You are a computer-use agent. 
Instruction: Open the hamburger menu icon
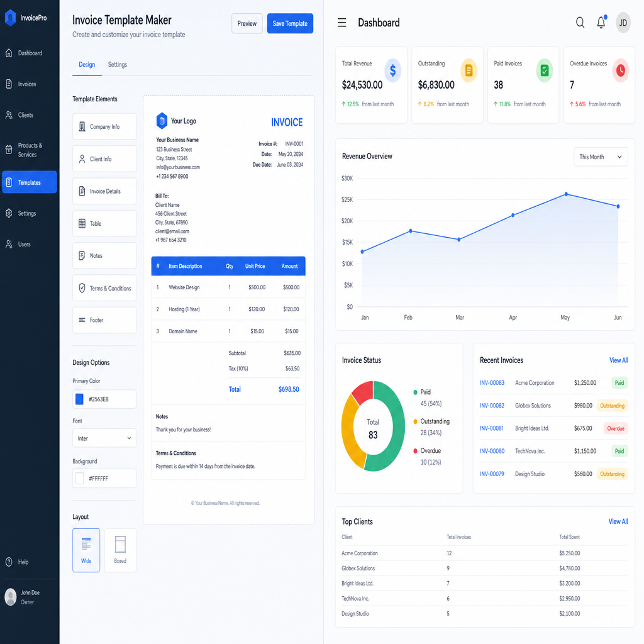click(341, 23)
